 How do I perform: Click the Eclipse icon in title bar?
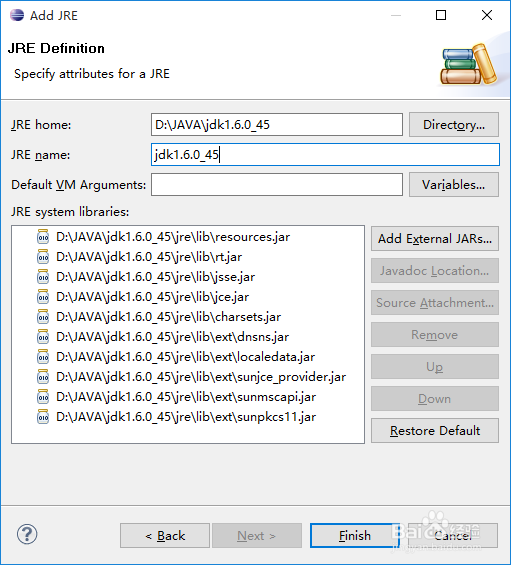17,15
